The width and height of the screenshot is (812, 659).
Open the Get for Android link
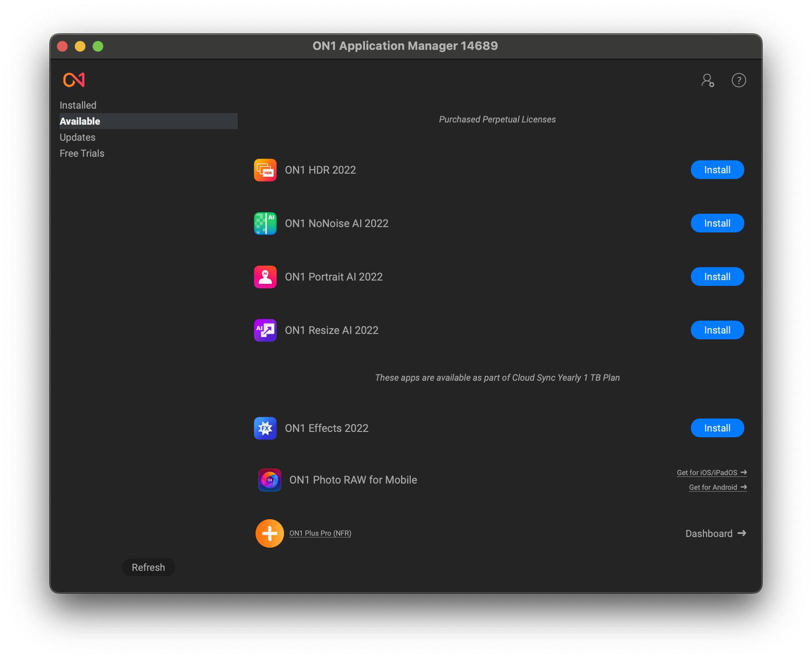pyautogui.click(x=718, y=487)
